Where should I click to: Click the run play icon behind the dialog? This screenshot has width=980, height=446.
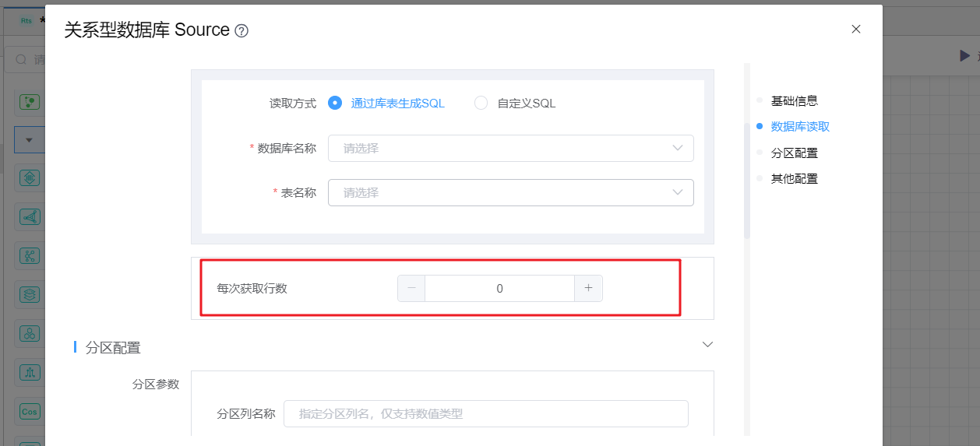964,55
